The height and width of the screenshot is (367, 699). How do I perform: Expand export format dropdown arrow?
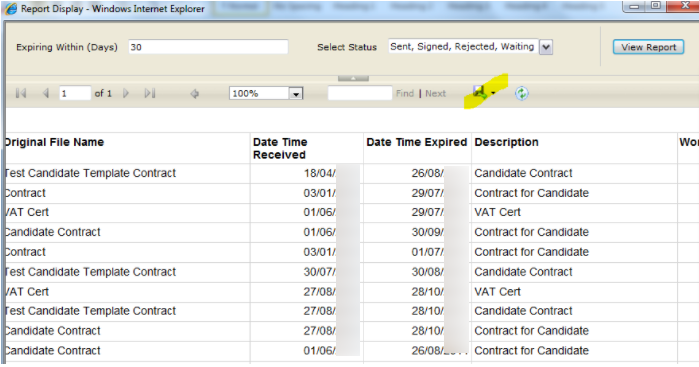point(493,93)
